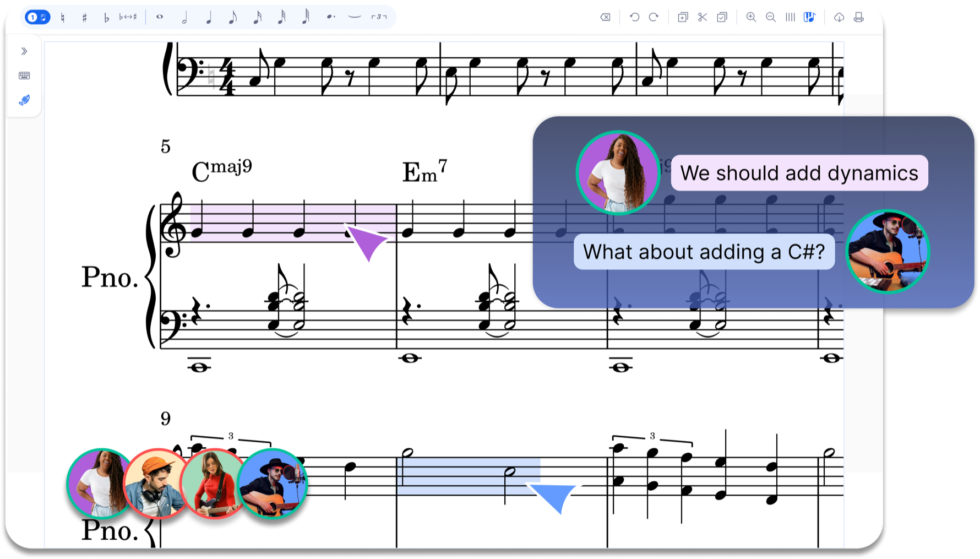980x559 pixels.
Task: Click the guitarist avatar beside the C# comment
Action: click(888, 251)
